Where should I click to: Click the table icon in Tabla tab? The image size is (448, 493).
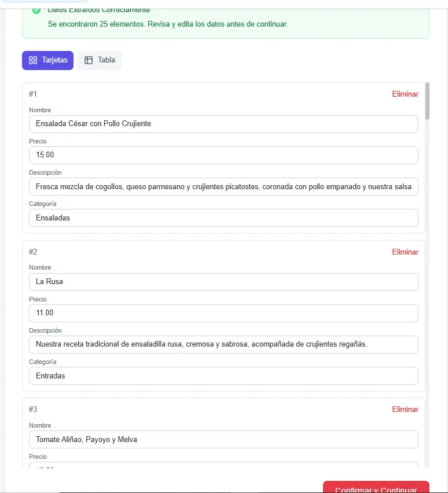coord(89,60)
